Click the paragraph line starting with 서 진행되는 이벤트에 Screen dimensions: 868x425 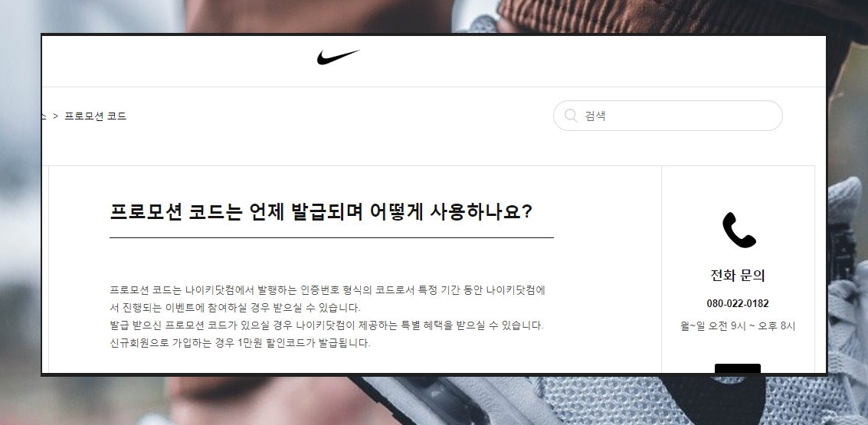235,308
